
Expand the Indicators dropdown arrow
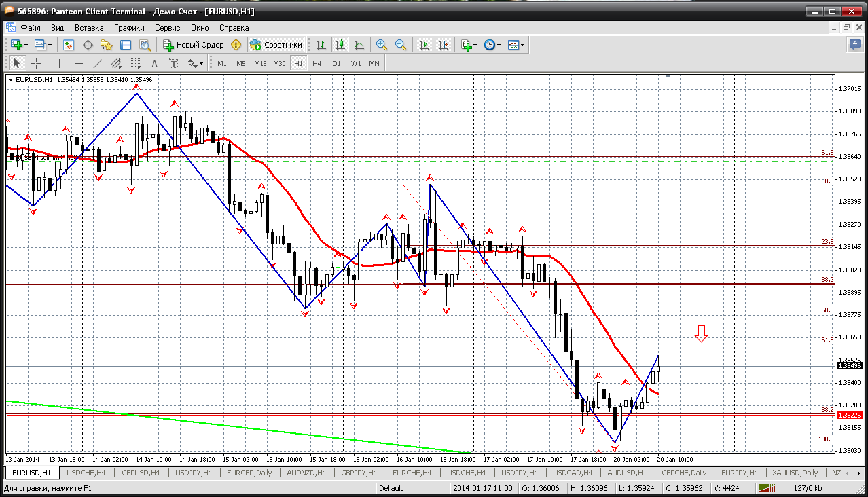click(475, 45)
